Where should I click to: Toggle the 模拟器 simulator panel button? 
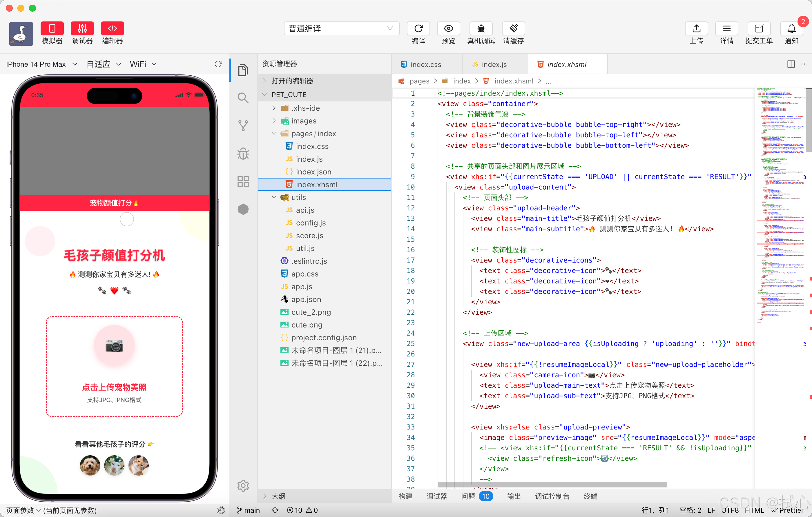pos(52,29)
